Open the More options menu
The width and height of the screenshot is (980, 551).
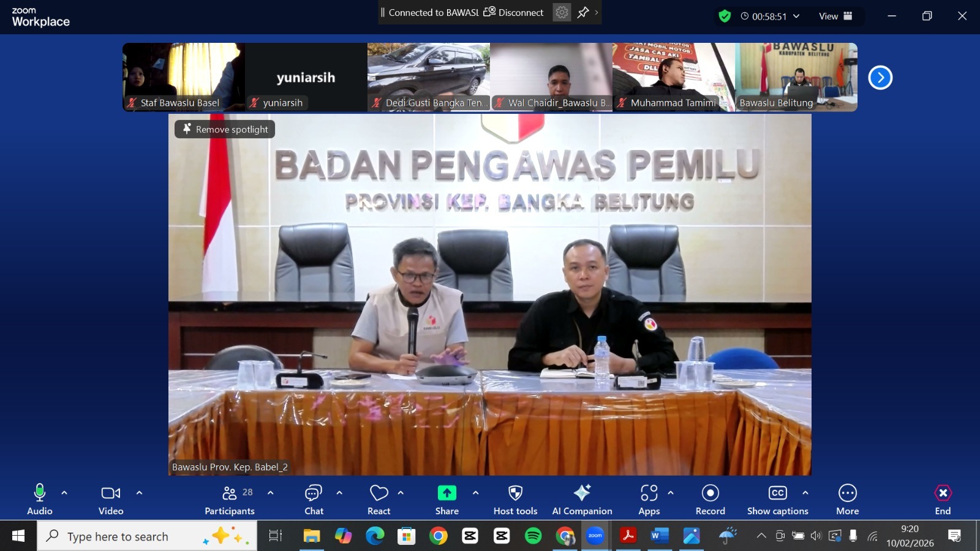coord(848,500)
